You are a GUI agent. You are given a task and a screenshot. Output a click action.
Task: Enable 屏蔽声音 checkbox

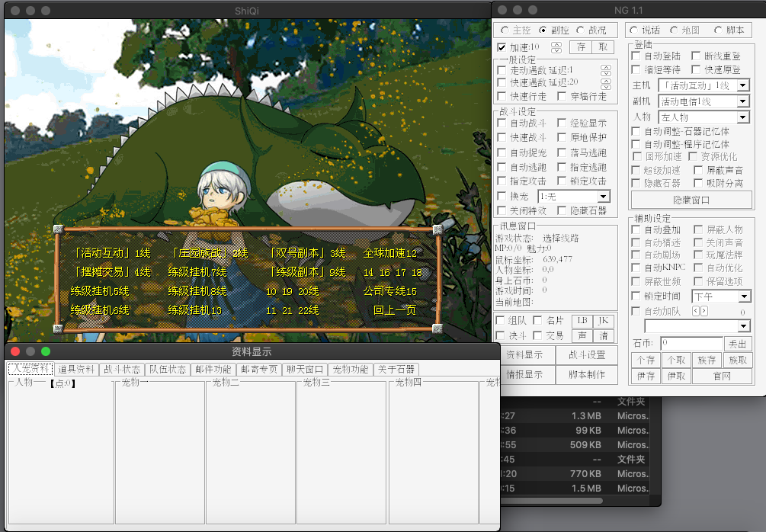click(x=698, y=170)
